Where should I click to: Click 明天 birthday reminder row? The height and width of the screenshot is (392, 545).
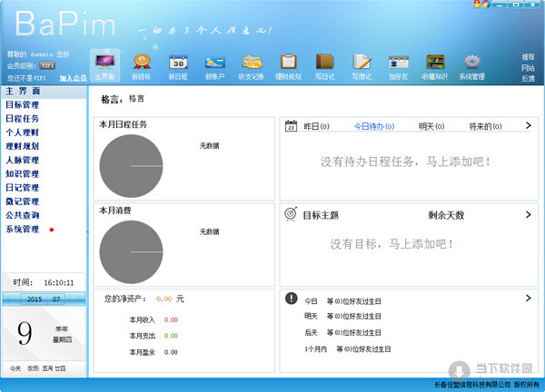point(342,317)
